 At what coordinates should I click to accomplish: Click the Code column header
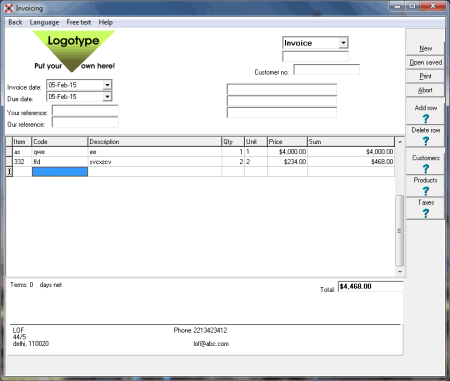(60, 142)
